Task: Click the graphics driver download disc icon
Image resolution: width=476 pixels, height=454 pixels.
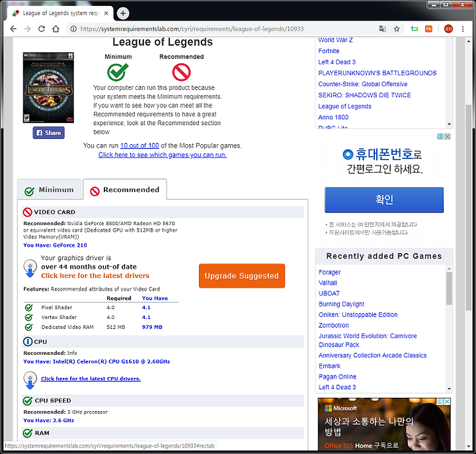Action: (30, 268)
